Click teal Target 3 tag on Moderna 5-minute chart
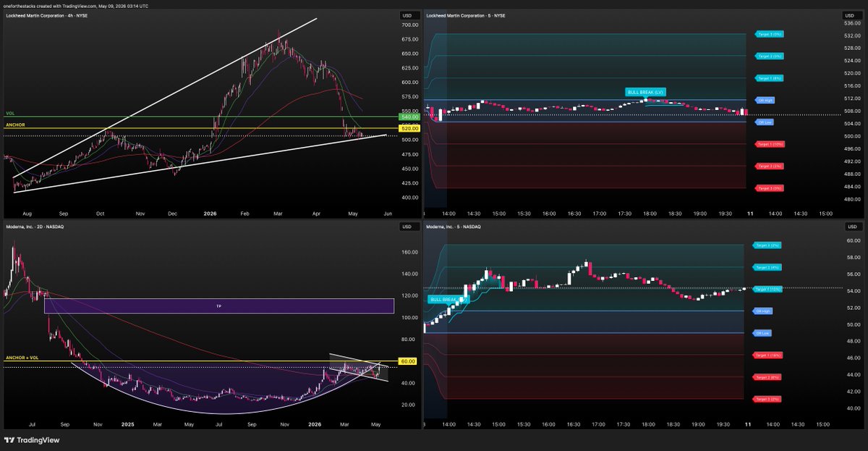868x451 pixels. tap(768, 245)
